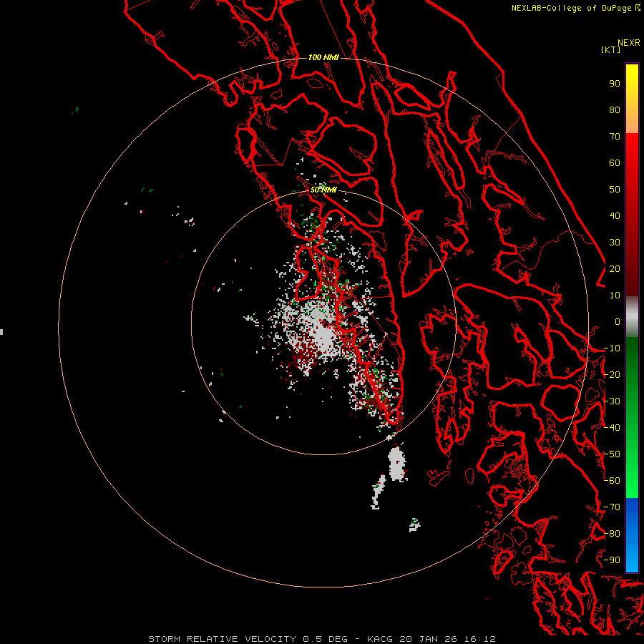
Task: Click the NEXR label above the color scale
Action: [x=629, y=42]
